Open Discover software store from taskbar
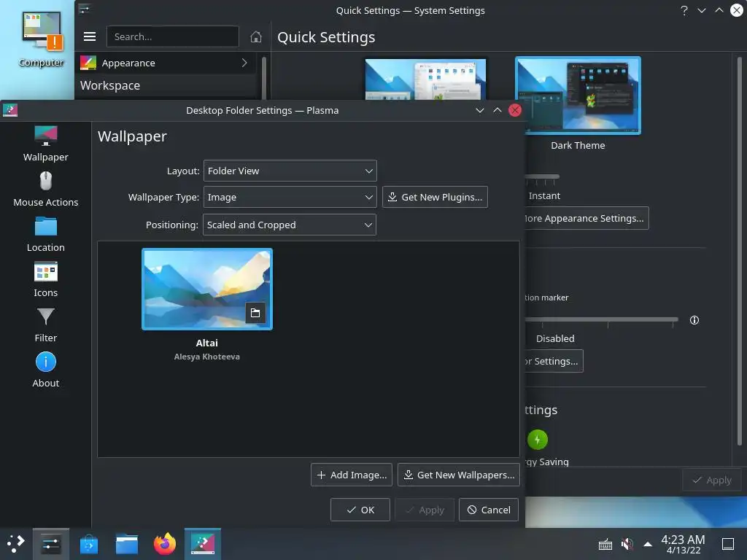Viewport: 747px width, 560px height. [88, 544]
